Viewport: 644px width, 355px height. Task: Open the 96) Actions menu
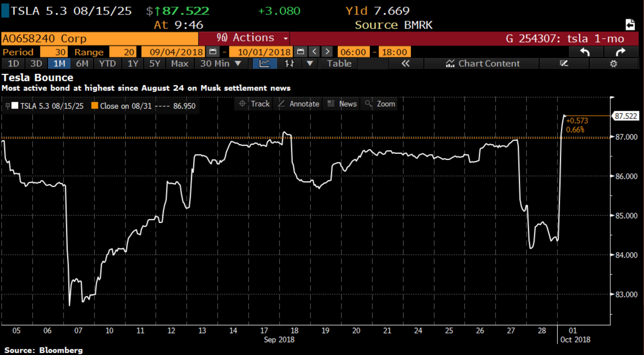click(x=244, y=38)
